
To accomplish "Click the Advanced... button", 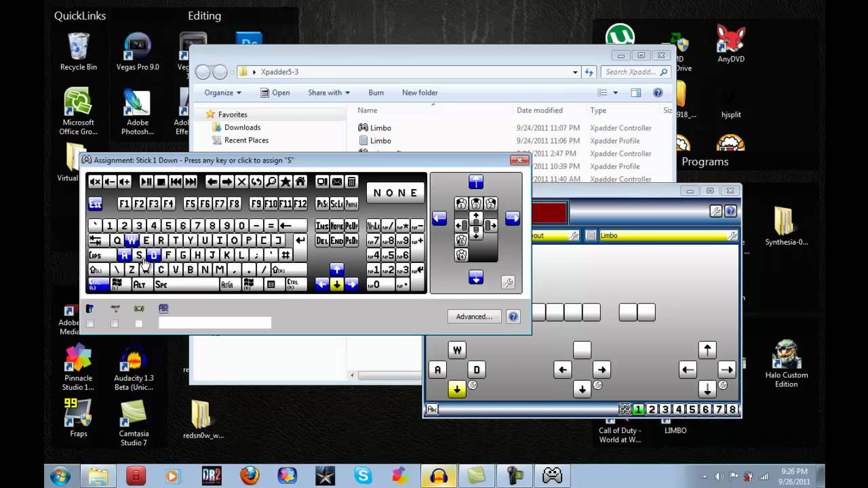I will [474, 317].
